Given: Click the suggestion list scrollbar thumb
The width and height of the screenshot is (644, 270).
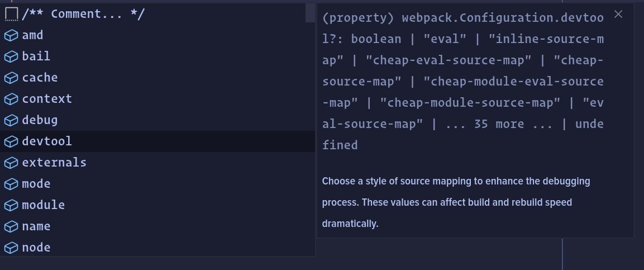Looking at the screenshot, I should click(x=311, y=13).
